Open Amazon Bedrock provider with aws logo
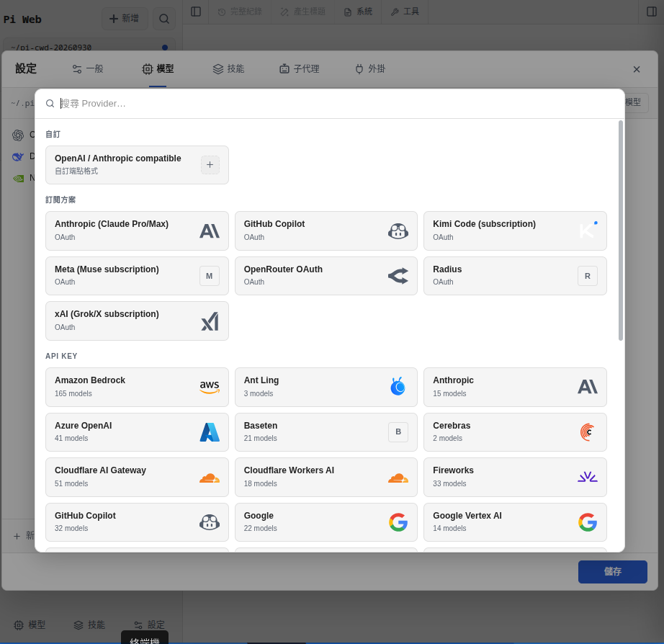Image resolution: width=664 pixels, height=644 pixels. click(x=137, y=387)
